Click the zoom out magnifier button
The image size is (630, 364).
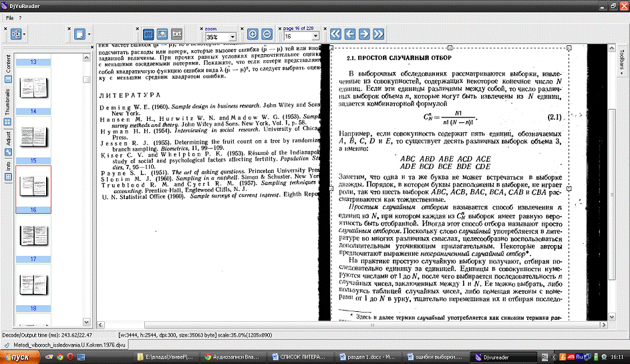coord(267,34)
